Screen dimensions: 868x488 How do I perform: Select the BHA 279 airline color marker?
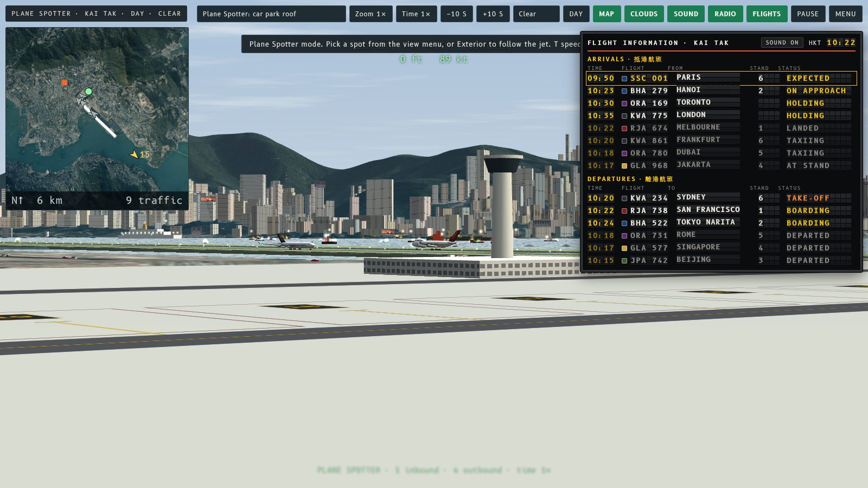(624, 91)
